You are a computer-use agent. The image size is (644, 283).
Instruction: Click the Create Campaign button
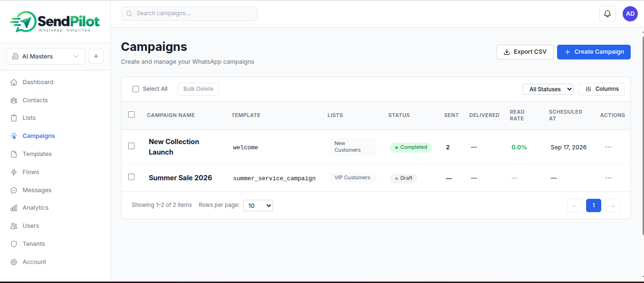click(594, 52)
